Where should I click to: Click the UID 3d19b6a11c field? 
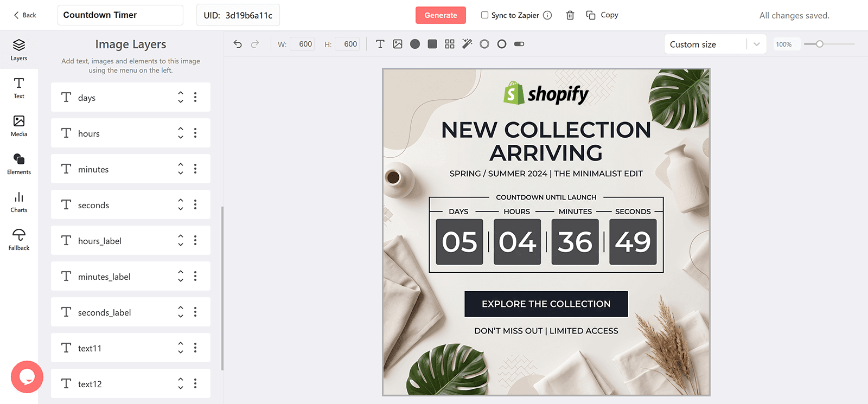coord(238,15)
